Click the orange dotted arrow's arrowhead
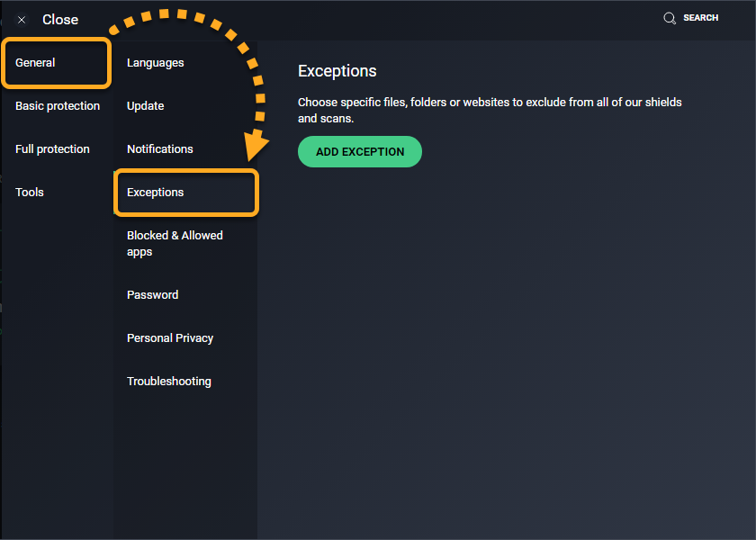This screenshot has height=540, width=756. click(x=256, y=147)
